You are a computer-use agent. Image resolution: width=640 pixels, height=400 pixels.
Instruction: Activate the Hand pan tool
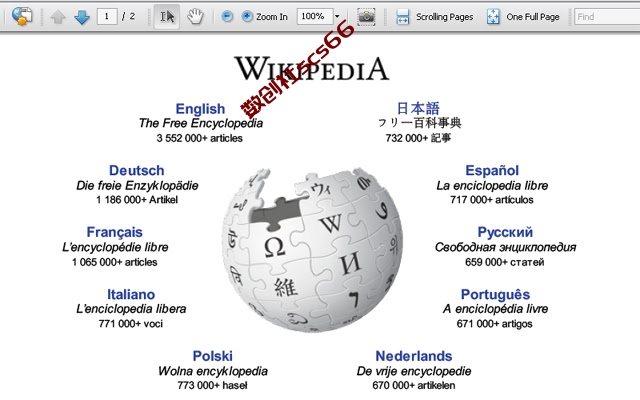coord(195,16)
